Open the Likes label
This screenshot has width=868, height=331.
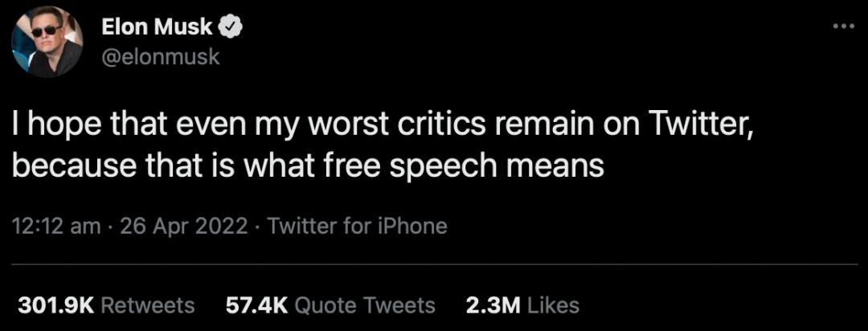pos(551,305)
